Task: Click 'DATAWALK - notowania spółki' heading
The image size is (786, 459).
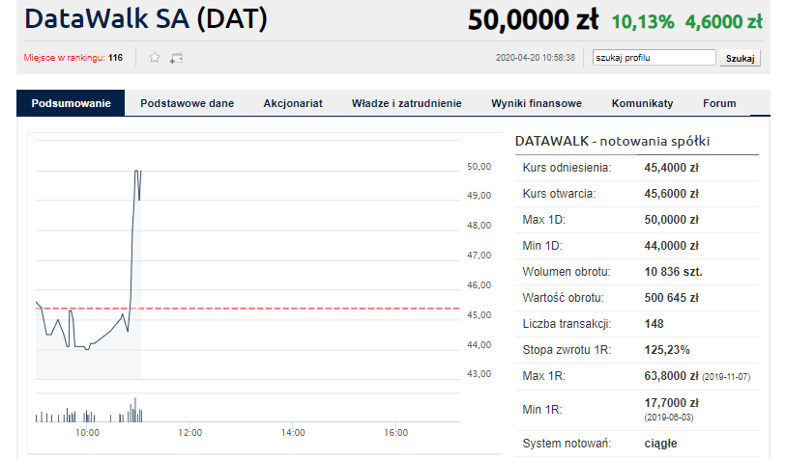Action: 612,141
